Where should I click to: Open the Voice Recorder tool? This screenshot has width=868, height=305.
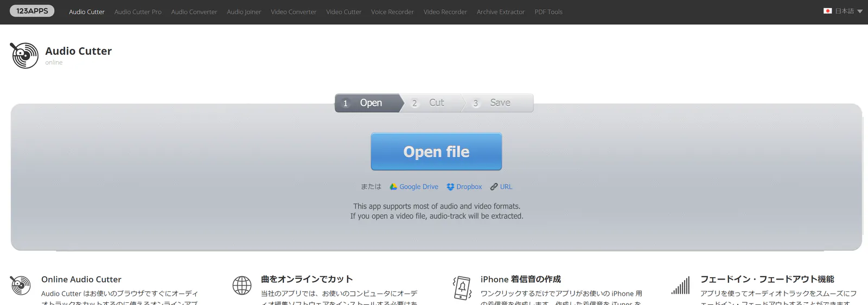[392, 12]
